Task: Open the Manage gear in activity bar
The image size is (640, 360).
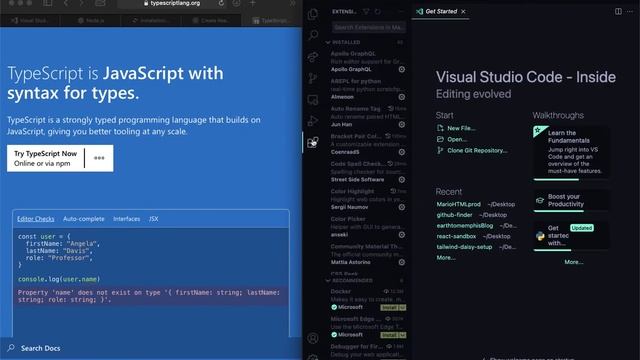Action: [x=313, y=357]
